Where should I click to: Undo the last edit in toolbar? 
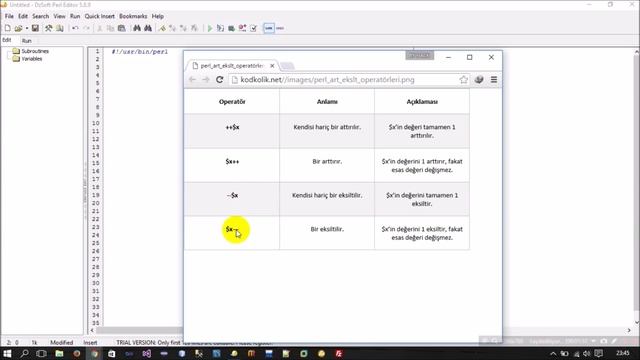point(75,28)
